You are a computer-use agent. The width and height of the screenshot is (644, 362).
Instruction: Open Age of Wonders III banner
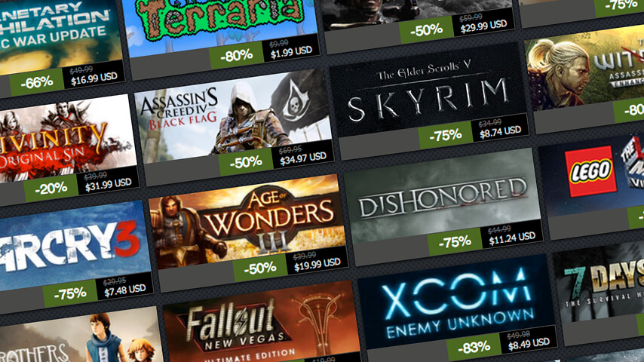247,221
